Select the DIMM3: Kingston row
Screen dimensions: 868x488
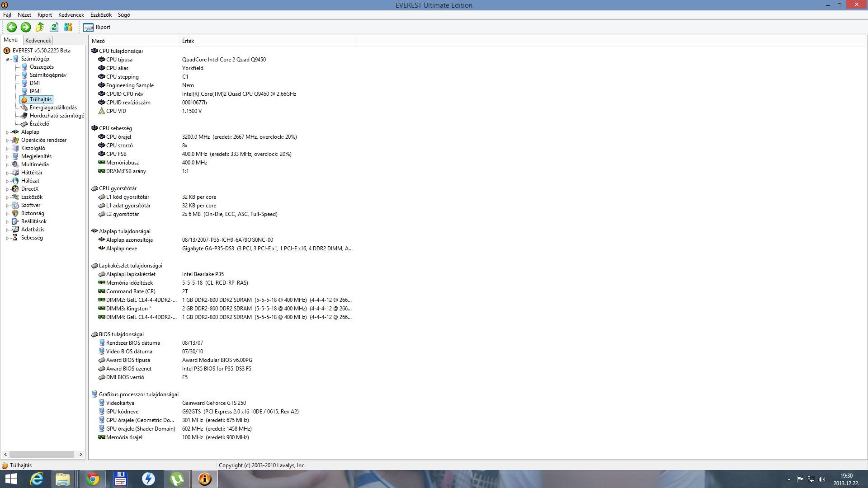pos(222,309)
